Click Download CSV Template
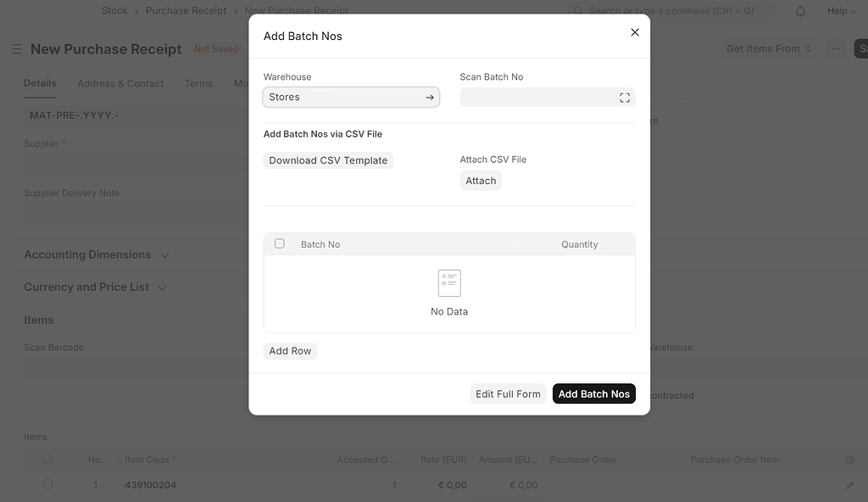Viewport: 868px width, 502px height. [327, 159]
